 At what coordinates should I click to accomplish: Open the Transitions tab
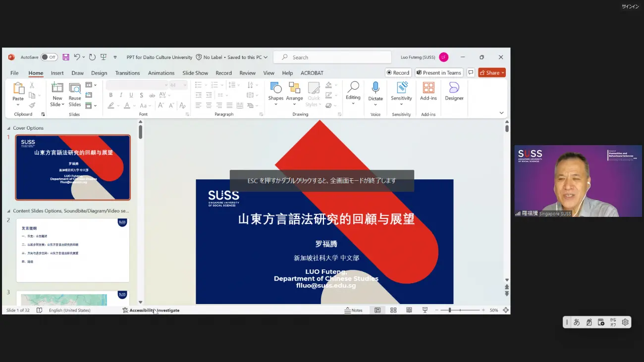[x=127, y=73]
